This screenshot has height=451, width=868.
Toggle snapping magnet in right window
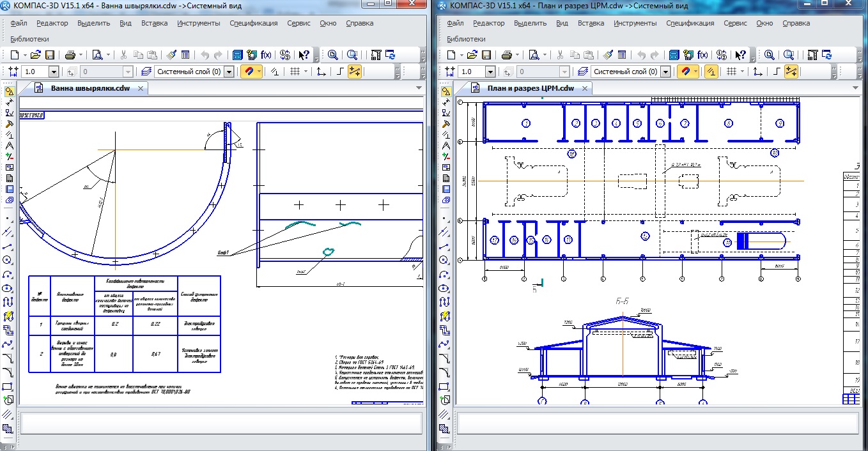coord(684,72)
